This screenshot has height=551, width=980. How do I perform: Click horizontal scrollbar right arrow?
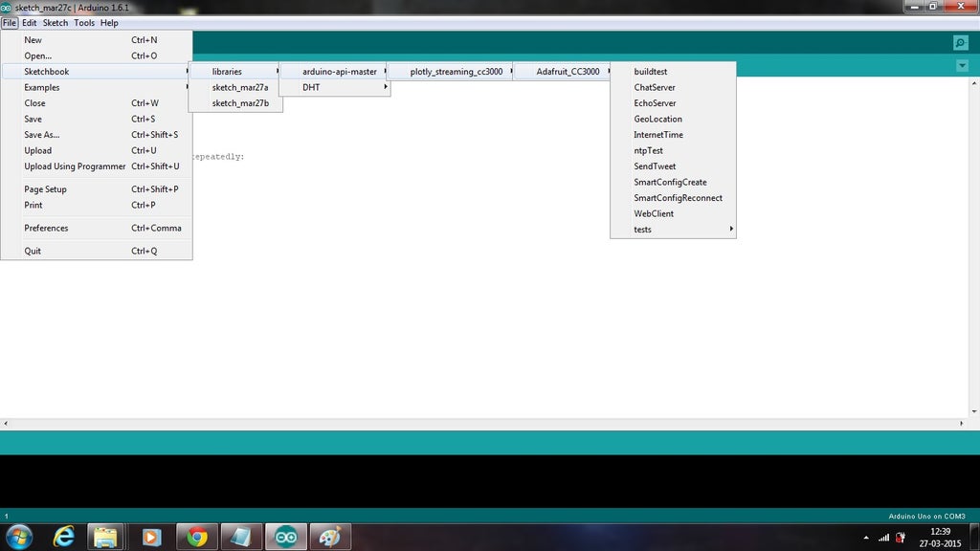point(961,424)
